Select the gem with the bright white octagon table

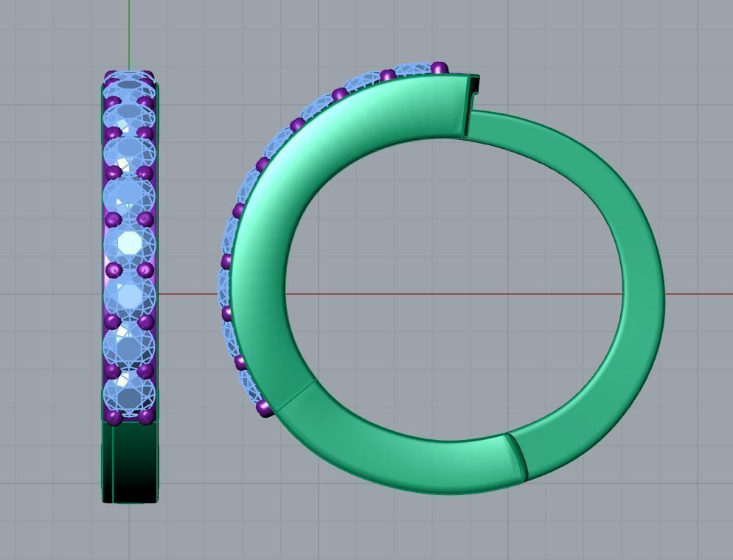point(129,244)
